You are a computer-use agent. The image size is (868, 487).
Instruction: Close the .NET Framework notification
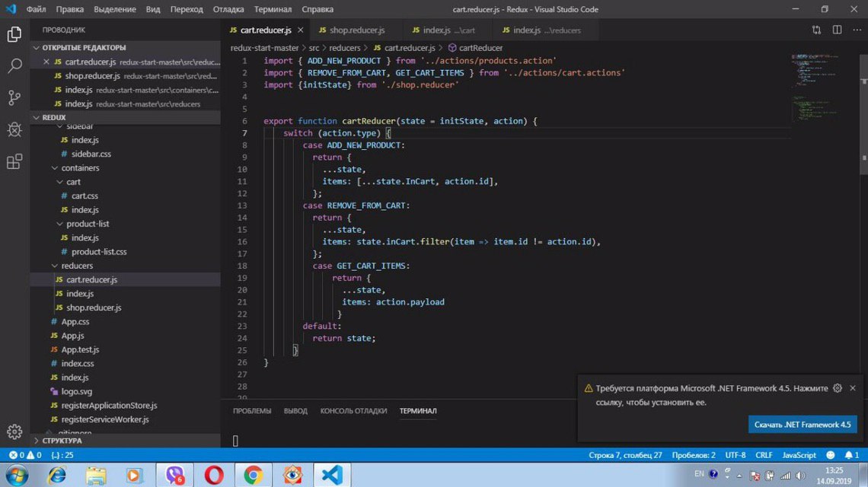(x=853, y=388)
